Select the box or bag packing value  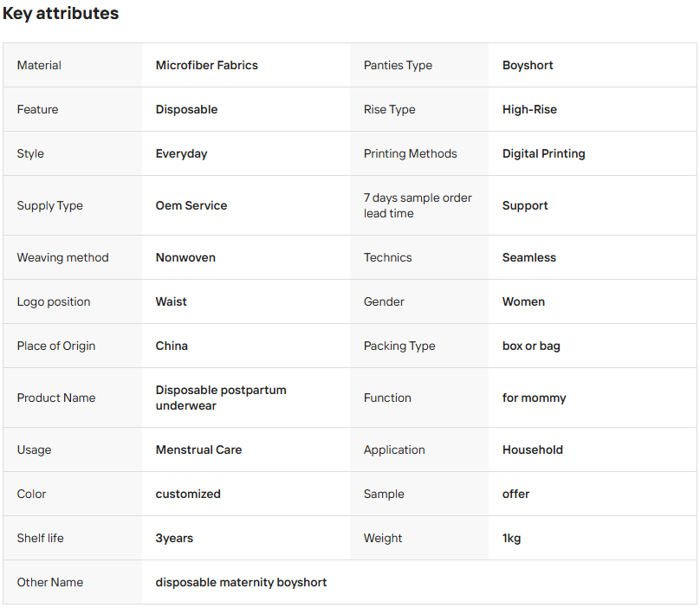tap(531, 346)
